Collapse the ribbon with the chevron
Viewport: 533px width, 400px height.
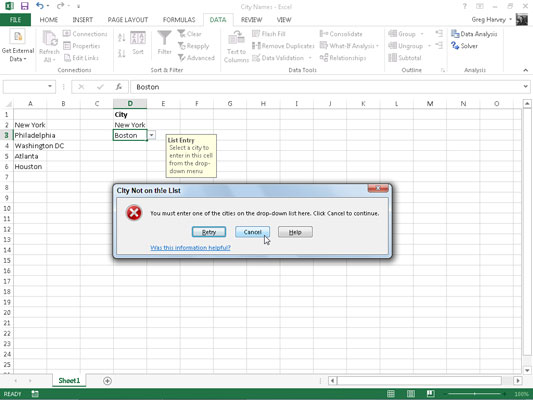click(526, 70)
